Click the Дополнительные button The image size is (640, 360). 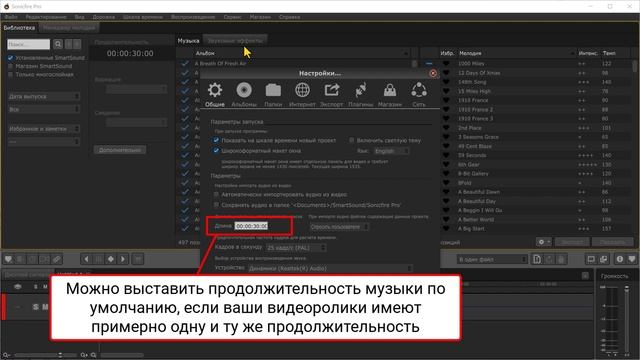(120, 150)
